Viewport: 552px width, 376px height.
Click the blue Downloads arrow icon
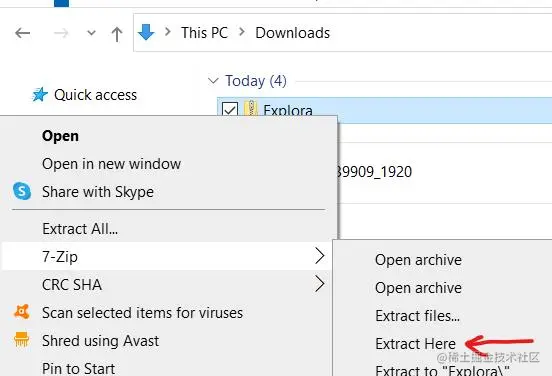click(x=146, y=32)
